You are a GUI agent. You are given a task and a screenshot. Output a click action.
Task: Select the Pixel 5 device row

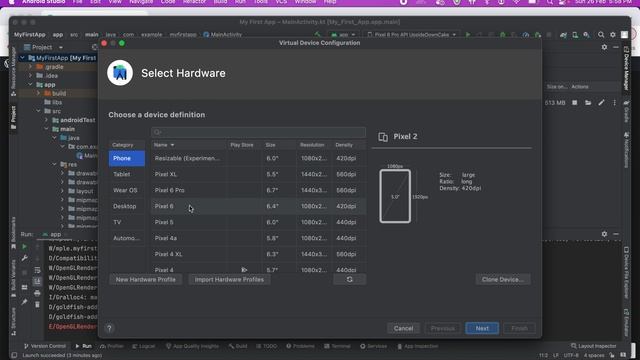click(x=258, y=222)
